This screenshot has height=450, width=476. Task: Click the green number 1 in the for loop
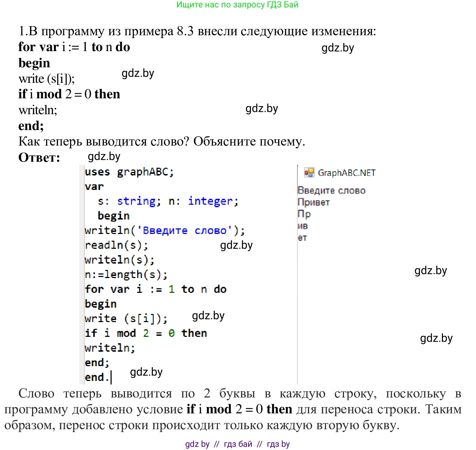171,289
